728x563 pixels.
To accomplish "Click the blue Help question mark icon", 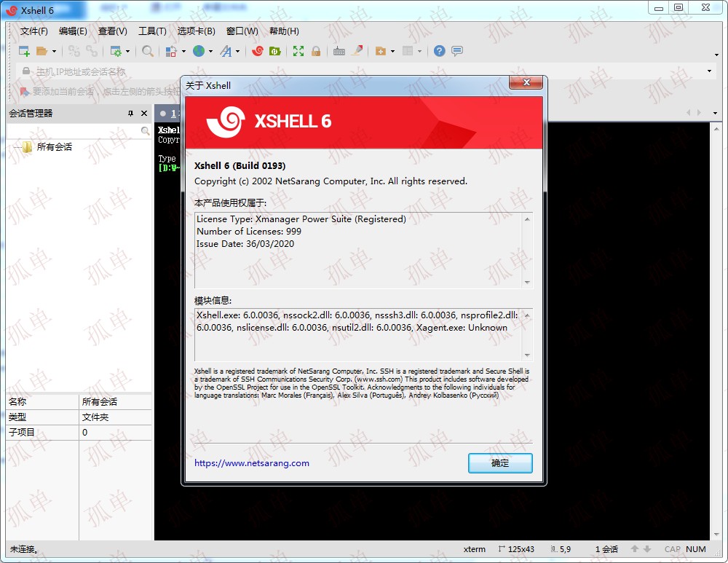I will pos(439,51).
